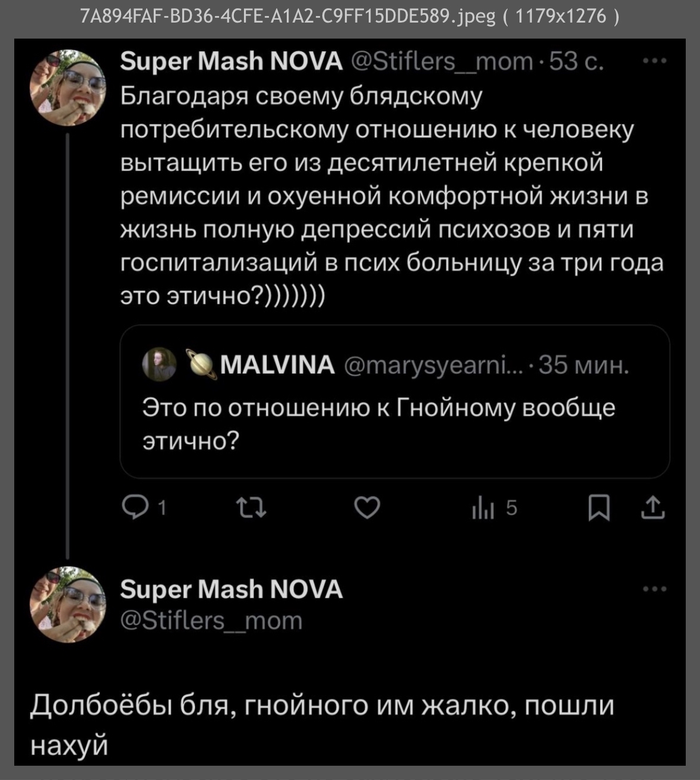
Task: Open the Super Mash NOVA name at top
Action: (231, 61)
